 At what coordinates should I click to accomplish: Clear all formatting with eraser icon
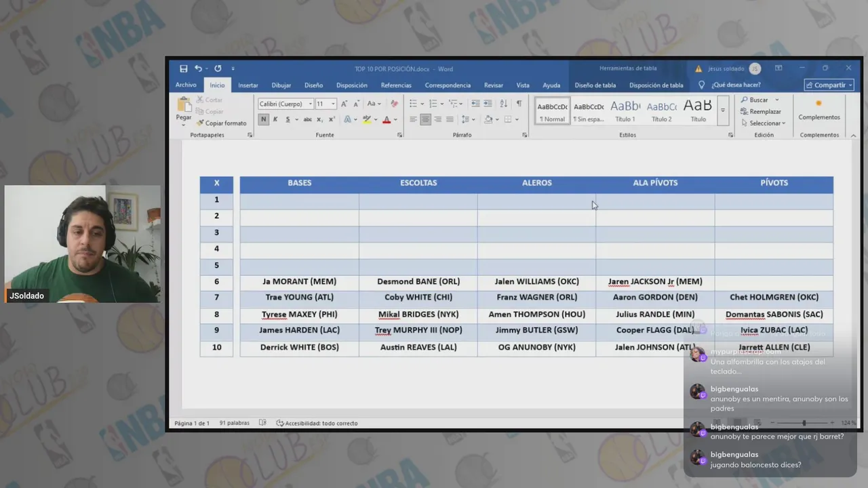pyautogui.click(x=394, y=104)
